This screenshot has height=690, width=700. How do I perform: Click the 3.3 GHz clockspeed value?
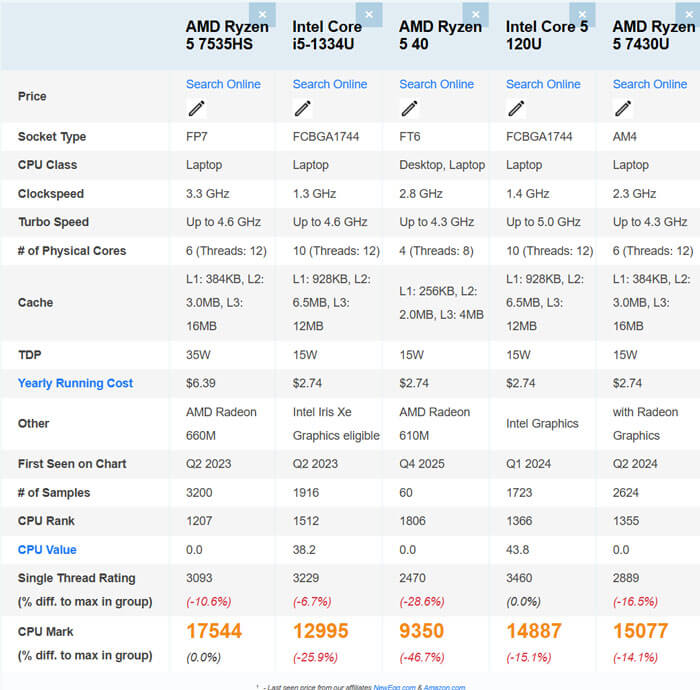(x=208, y=194)
